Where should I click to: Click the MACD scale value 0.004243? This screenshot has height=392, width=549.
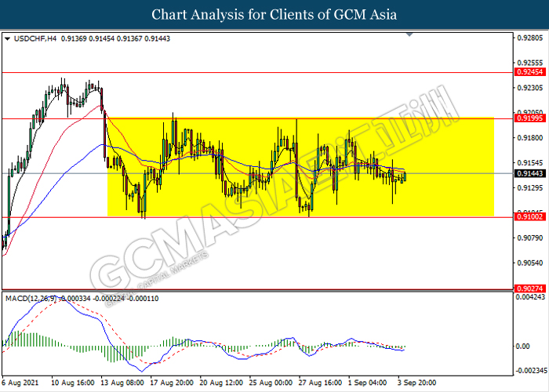(x=530, y=297)
